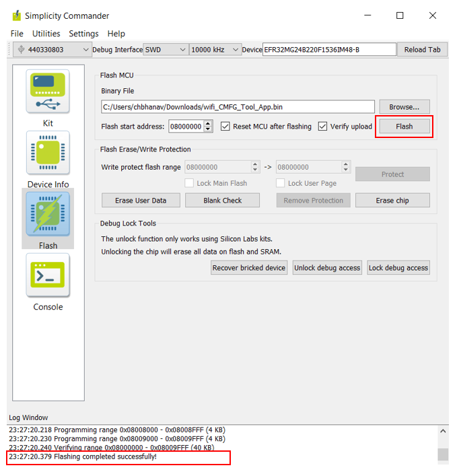Screen dimensions: 459x476
Task: Open the Help menu
Action: point(116,34)
